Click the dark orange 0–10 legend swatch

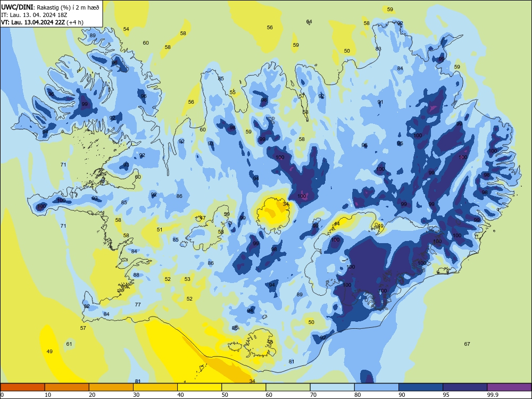(22, 387)
